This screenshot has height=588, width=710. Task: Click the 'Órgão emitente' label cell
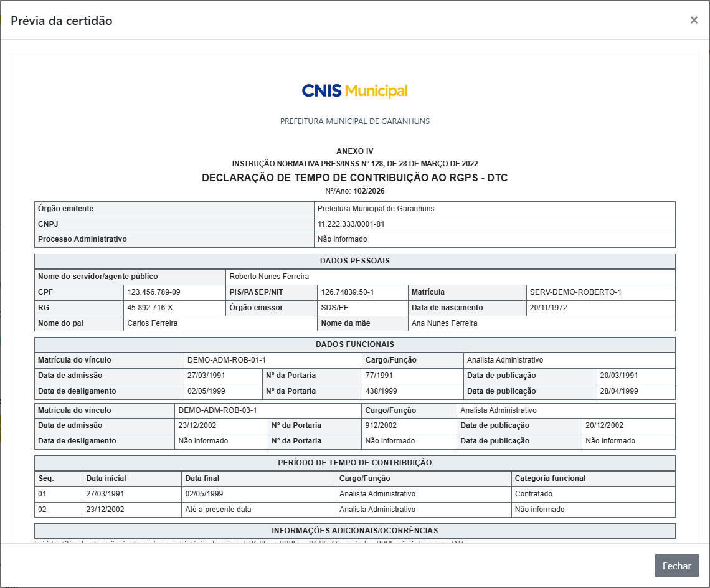174,209
